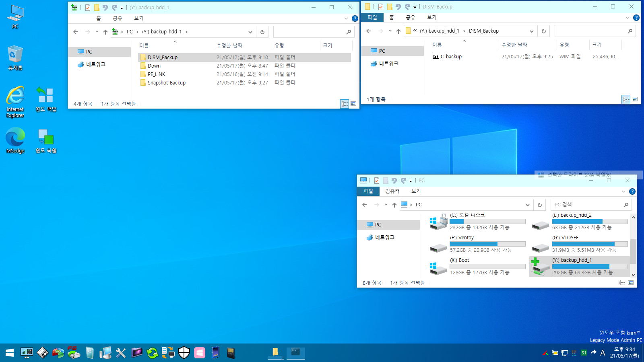Sort by 이름 column in DISM_Backup window
Viewport: 644px width, 362px height.
tap(437, 45)
